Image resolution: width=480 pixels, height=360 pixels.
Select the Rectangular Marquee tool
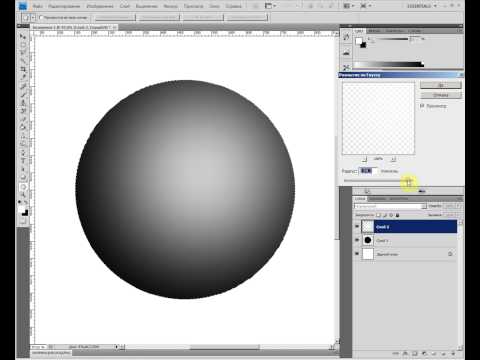coord(23,44)
